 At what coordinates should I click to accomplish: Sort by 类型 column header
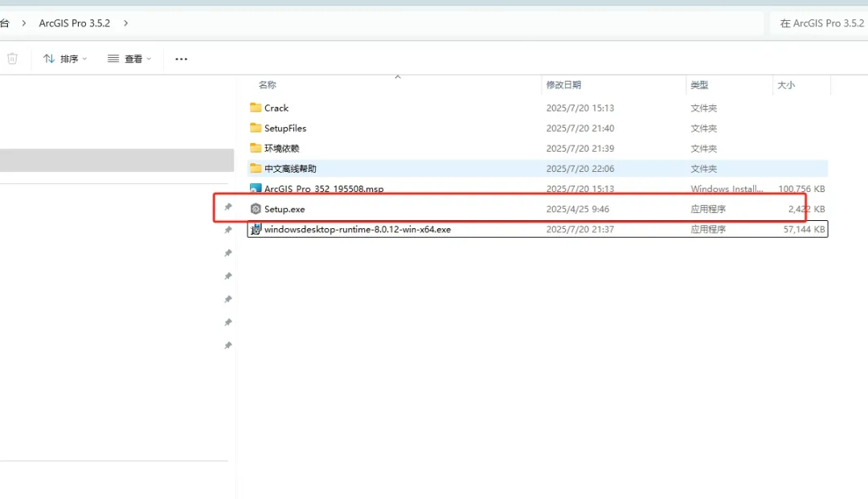tap(699, 84)
